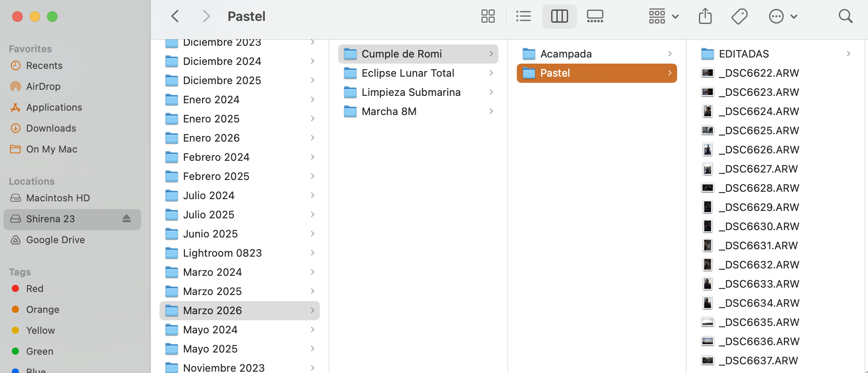Expand Julio 2025 folder chevron
Viewport: 868px width, 373px height.
(312, 214)
